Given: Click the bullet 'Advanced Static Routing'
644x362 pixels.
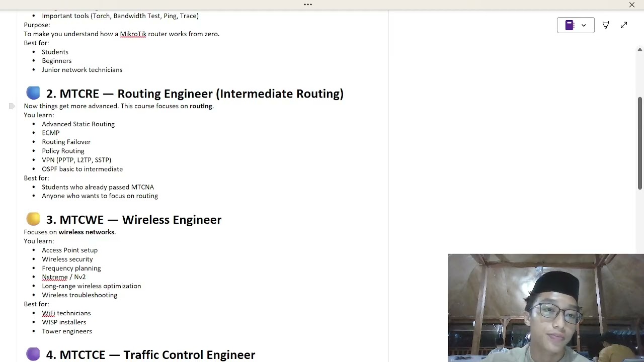Looking at the screenshot, I should (x=78, y=124).
